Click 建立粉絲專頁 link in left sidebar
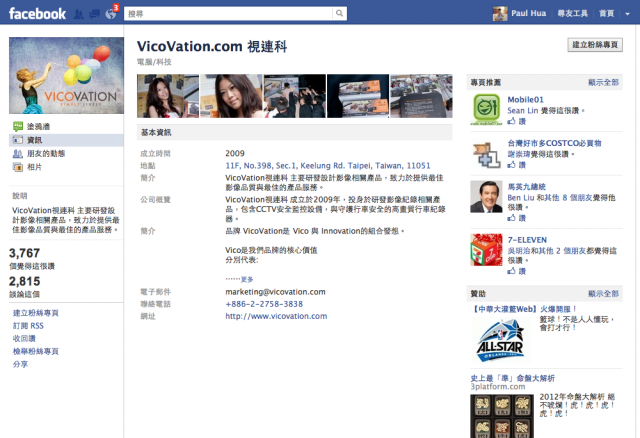Screen dimensions: 640x438 (x=36, y=313)
